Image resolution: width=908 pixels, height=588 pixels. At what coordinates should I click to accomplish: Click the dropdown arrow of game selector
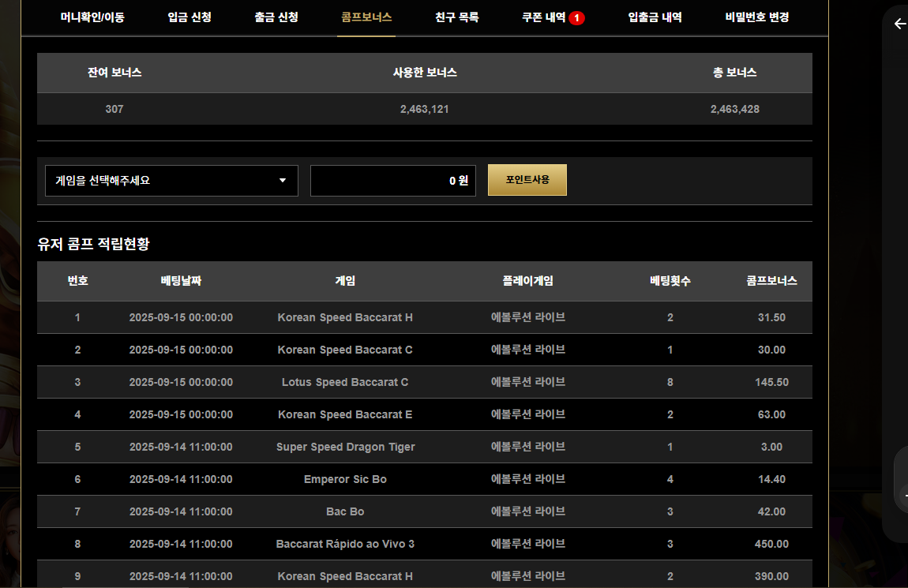click(x=283, y=181)
